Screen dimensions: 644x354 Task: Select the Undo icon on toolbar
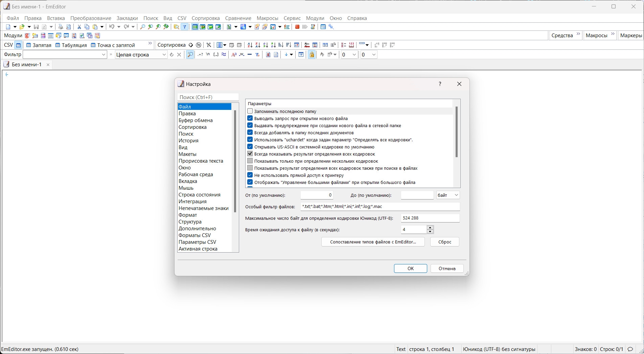click(112, 27)
